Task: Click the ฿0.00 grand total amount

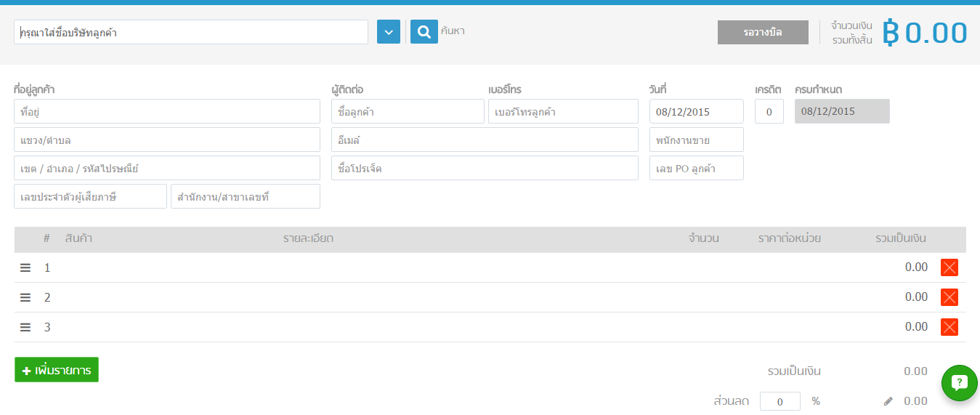Action: (x=925, y=33)
